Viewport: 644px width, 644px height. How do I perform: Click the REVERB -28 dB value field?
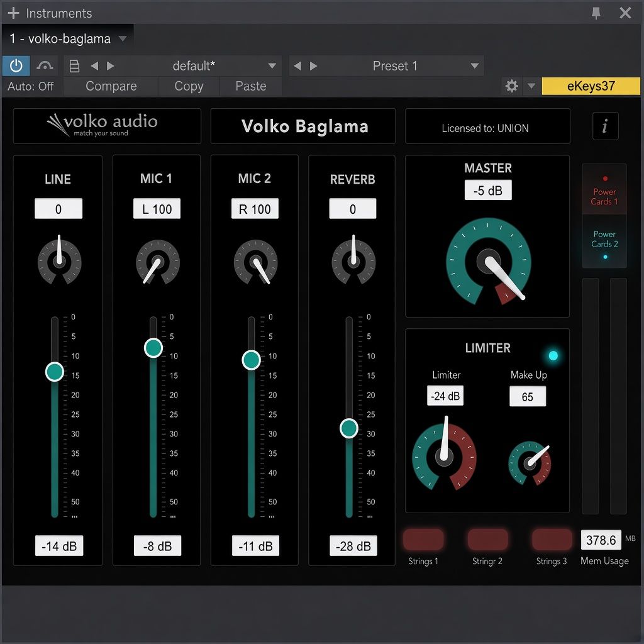tap(353, 546)
